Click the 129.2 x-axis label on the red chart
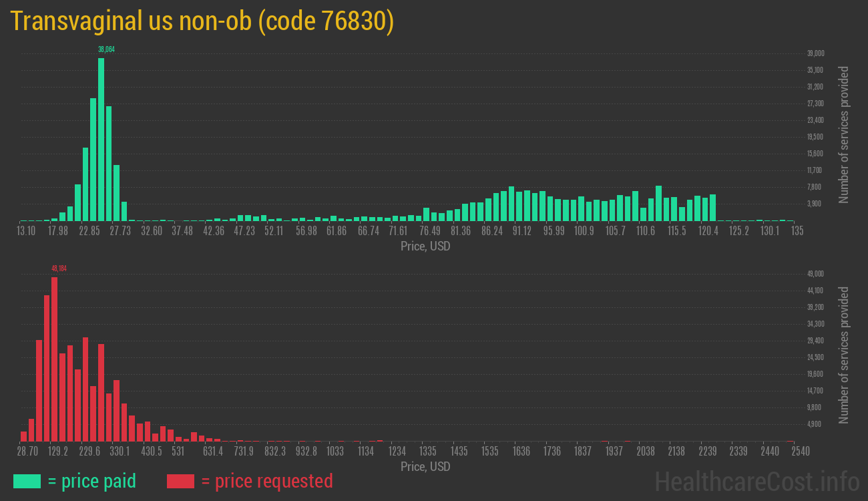This screenshot has height=501, width=868. (57, 452)
